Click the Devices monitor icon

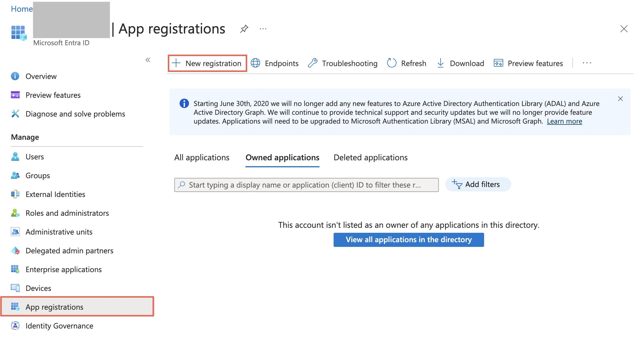click(x=15, y=288)
